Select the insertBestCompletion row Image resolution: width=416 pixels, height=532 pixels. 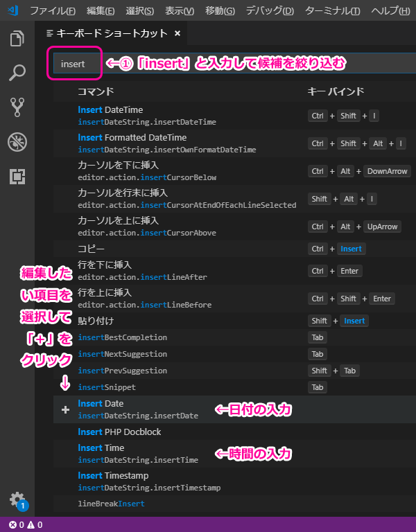coord(234,337)
